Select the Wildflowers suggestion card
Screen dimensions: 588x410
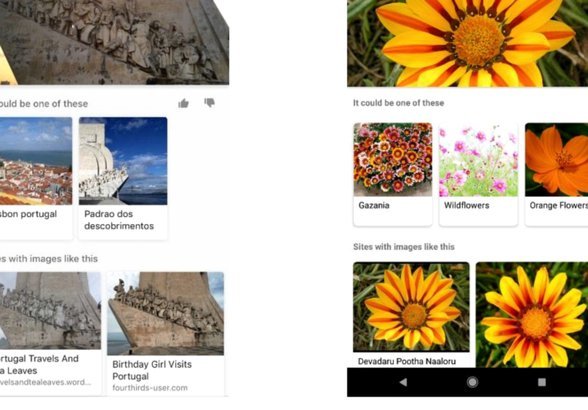478,174
